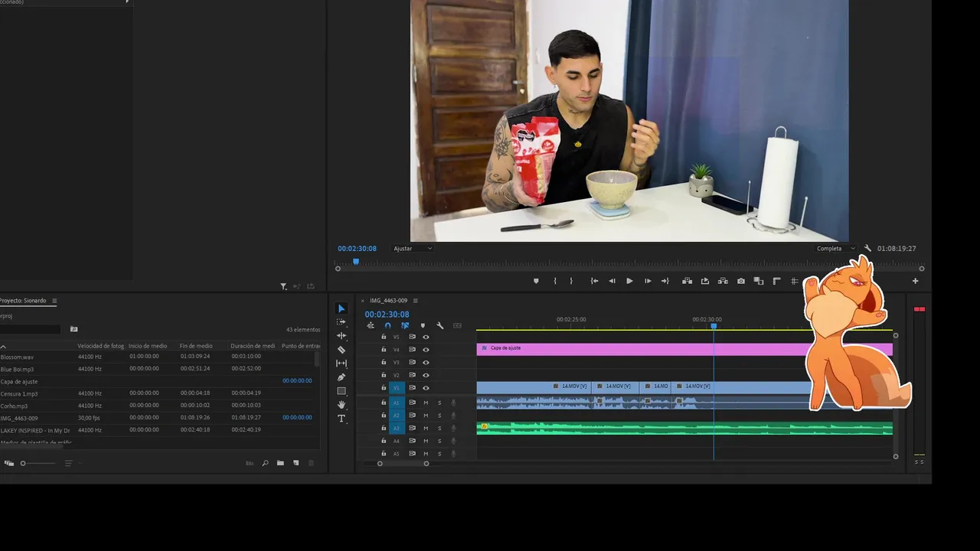The height and width of the screenshot is (551, 980).
Task: Sort by Duración de medi column
Action: pos(253,346)
